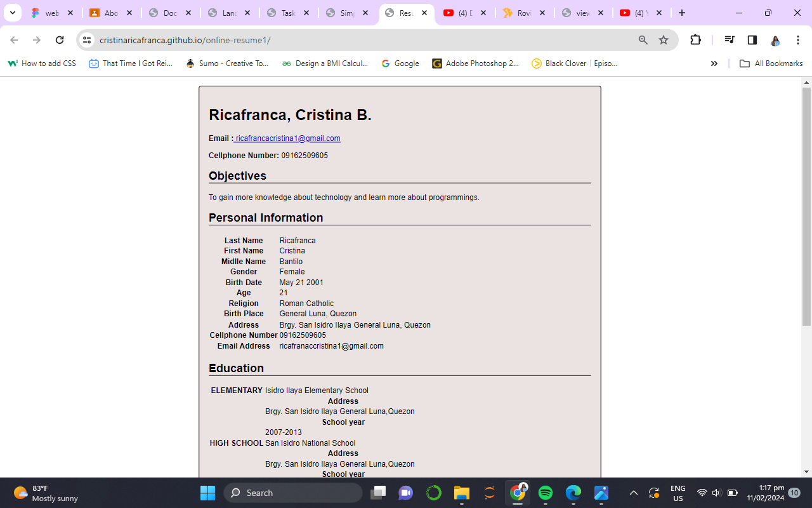Screen dimensions: 812x508
Task: Switch to the 'Task' tab
Action: pyautogui.click(x=288, y=13)
